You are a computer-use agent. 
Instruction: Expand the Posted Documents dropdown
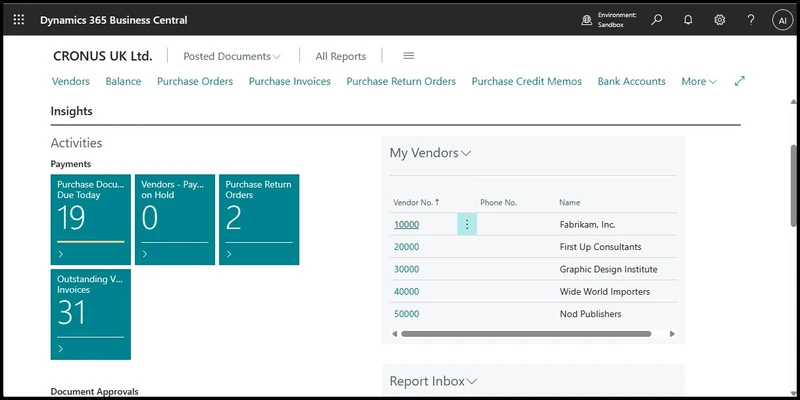tap(232, 56)
